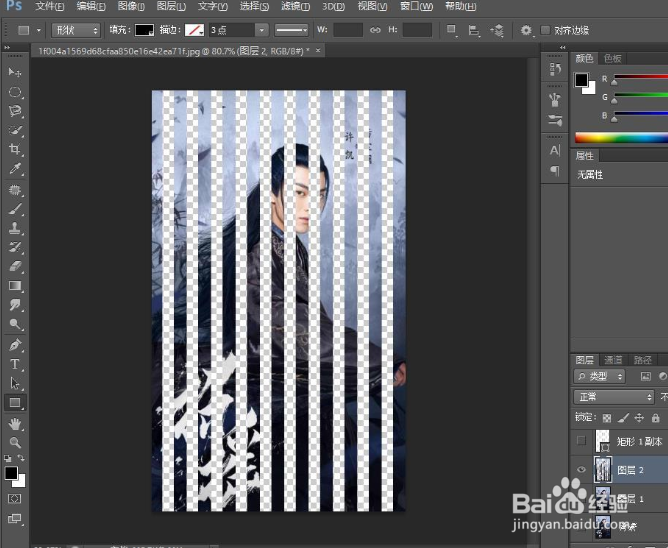668x548 pixels.
Task: Click toolbar foreground color swatch
Action: (x=11, y=473)
